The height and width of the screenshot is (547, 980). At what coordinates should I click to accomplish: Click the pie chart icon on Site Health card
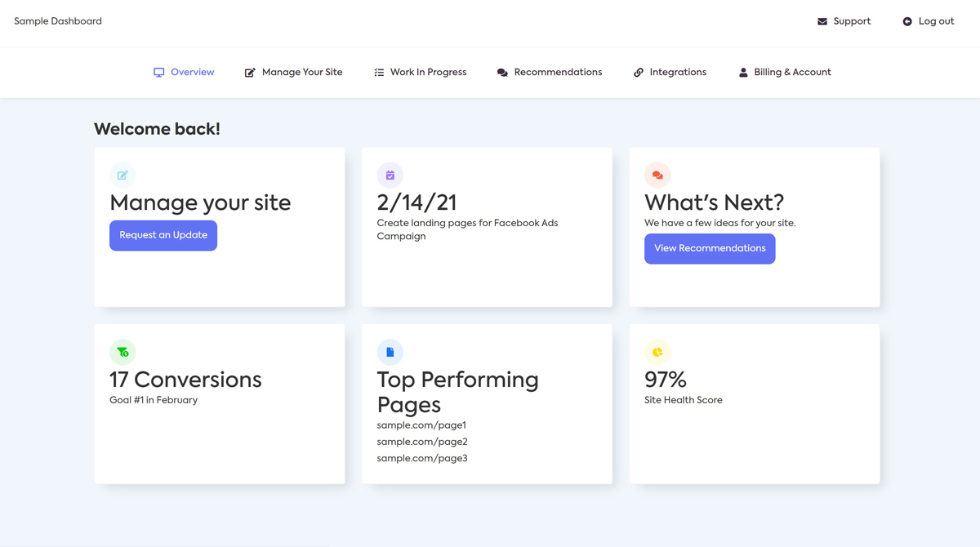point(657,352)
